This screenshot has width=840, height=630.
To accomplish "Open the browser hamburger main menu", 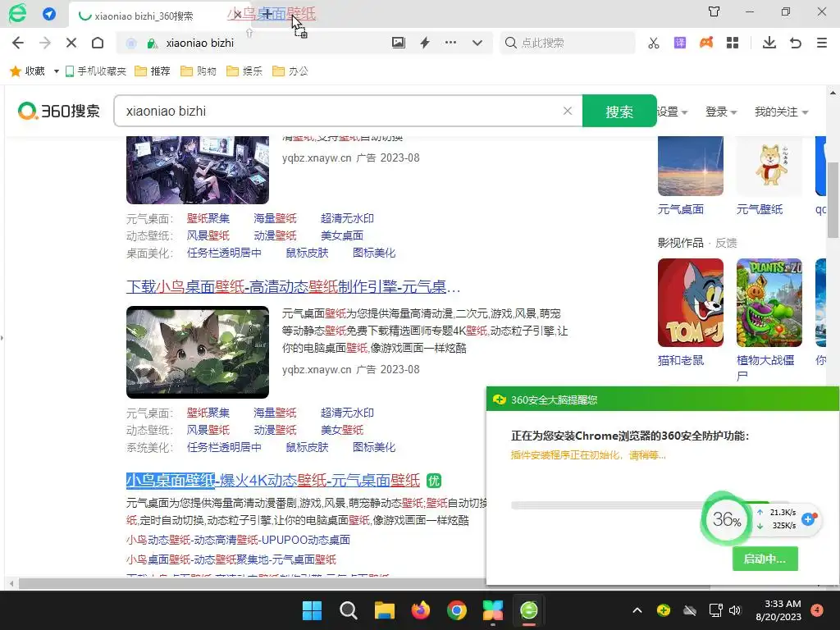I will pyautogui.click(x=822, y=43).
